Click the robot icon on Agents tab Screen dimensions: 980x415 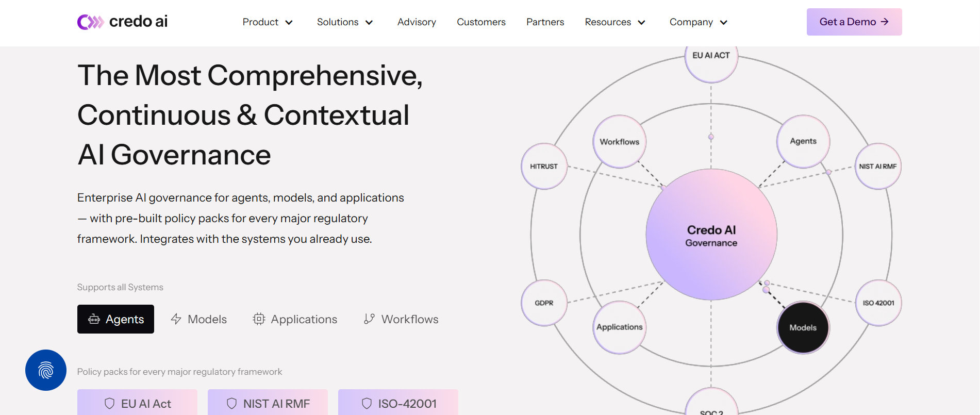pos(94,319)
